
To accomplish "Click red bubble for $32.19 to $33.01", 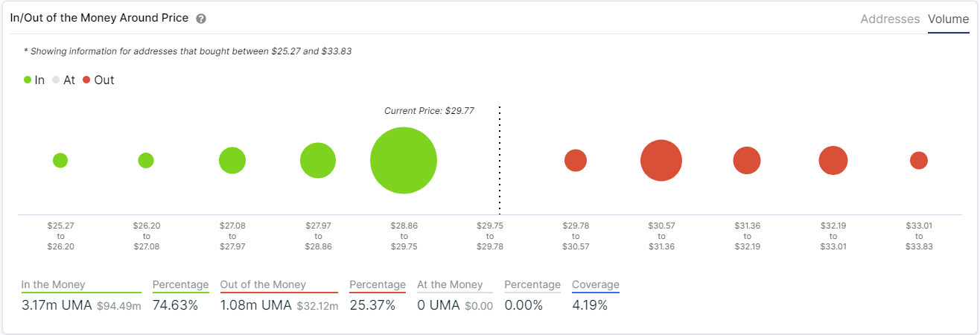I will (x=833, y=160).
